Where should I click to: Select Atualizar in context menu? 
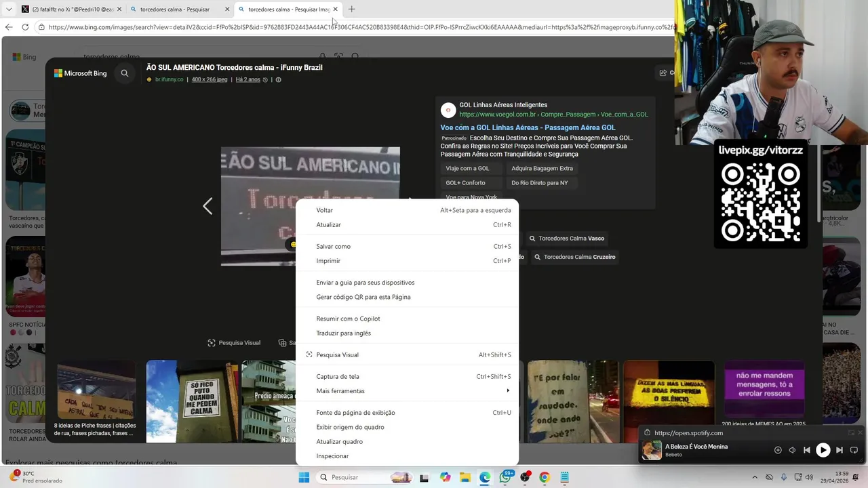point(407,224)
